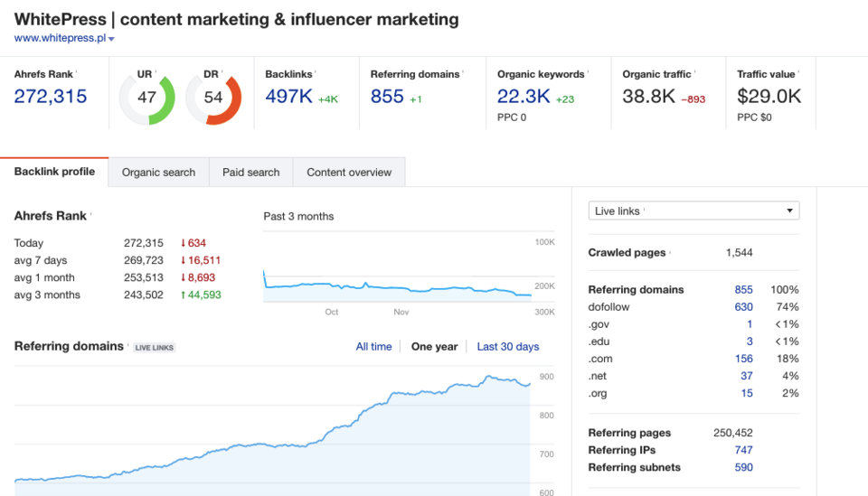The height and width of the screenshot is (496, 868).
Task: Switch to the Paid search tab
Action: pos(250,173)
